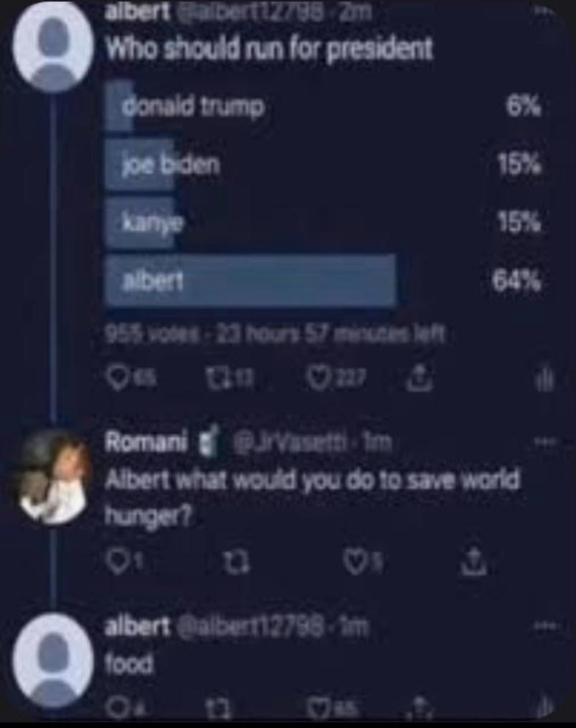
Task: Select the joe biden poll option
Action: point(323,164)
